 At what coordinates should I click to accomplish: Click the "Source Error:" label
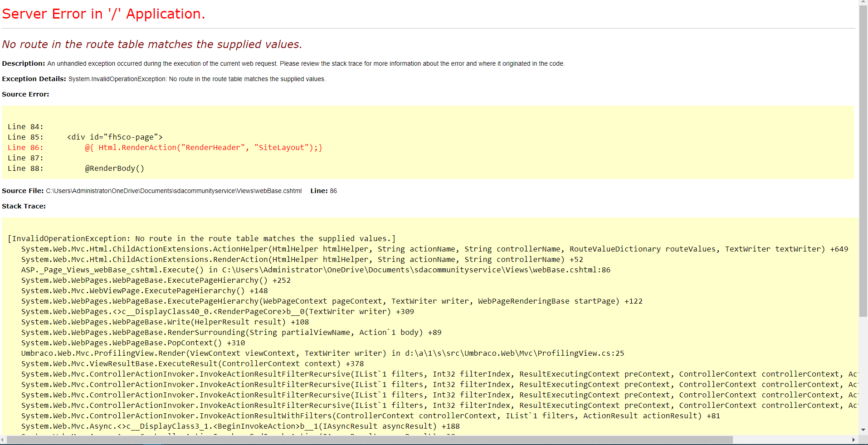pos(25,94)
